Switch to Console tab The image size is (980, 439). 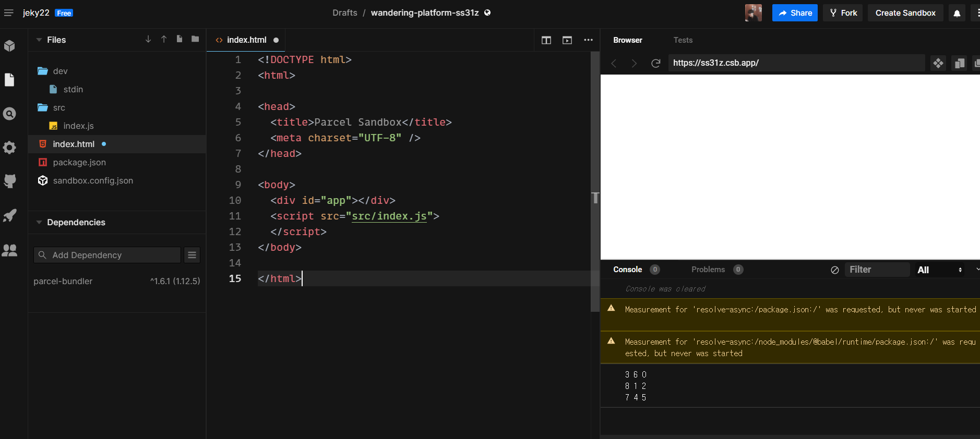tap(627, 270)
